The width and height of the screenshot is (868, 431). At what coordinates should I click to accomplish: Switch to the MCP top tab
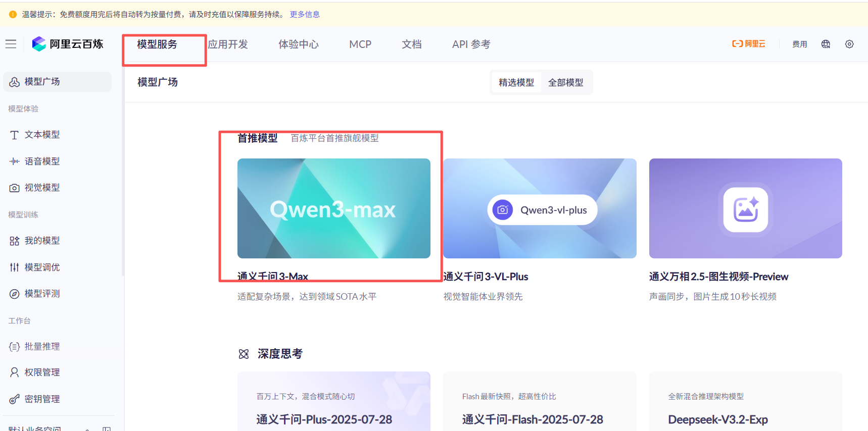pos(360,44)
